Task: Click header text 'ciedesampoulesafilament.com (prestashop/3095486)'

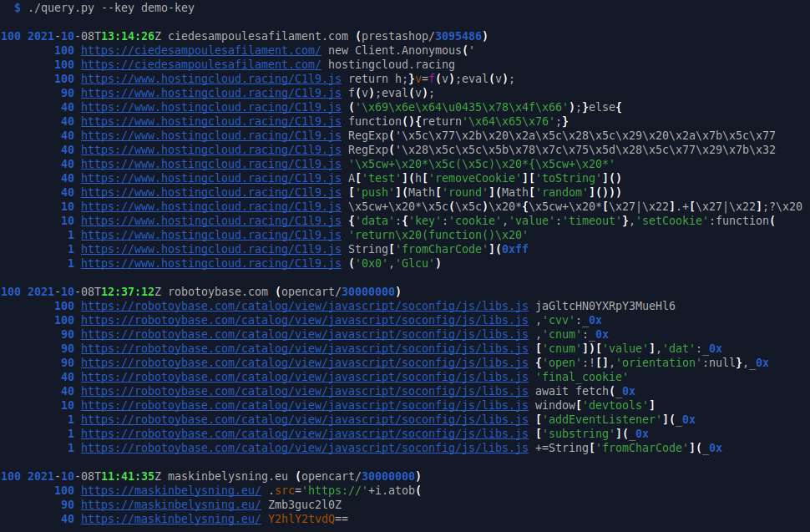Action: point(328,36)
